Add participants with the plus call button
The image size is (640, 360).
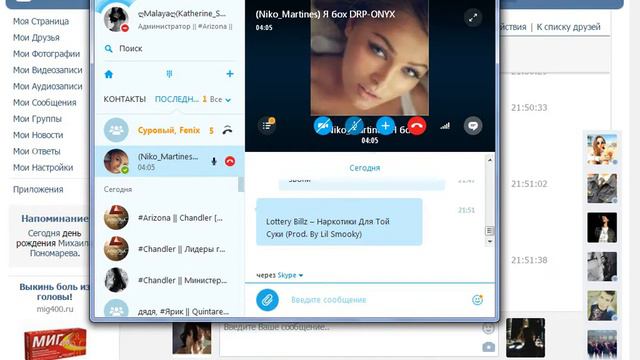coord(385,126)
